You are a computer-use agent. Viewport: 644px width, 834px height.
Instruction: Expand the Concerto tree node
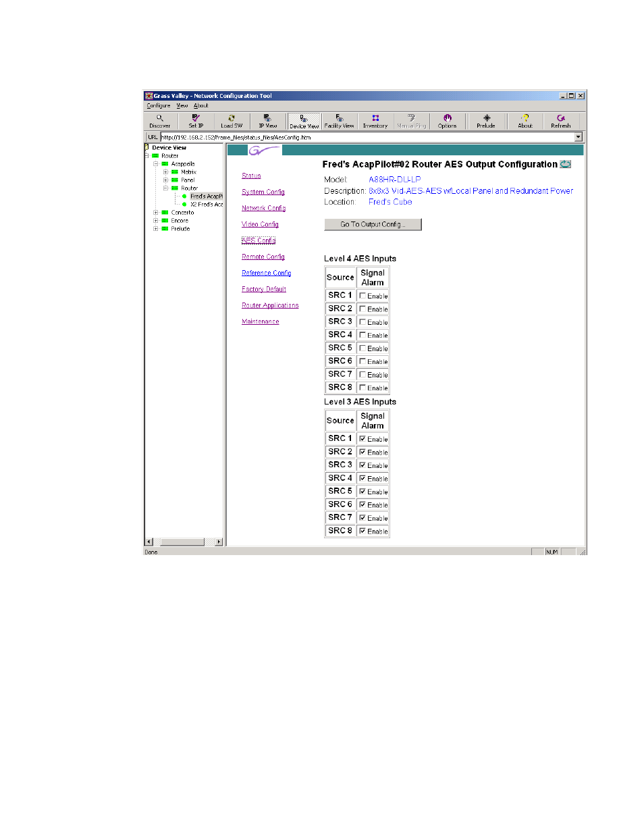(x=155, y=213)
